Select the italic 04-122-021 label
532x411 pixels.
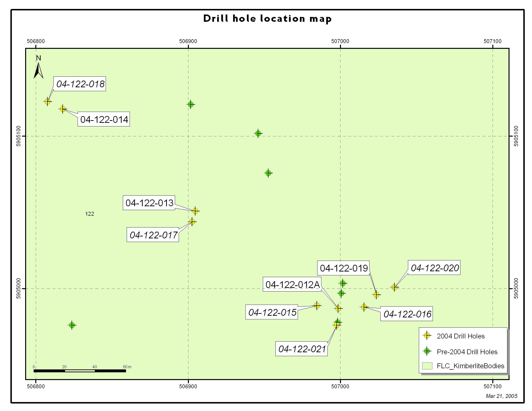[302, 349]
